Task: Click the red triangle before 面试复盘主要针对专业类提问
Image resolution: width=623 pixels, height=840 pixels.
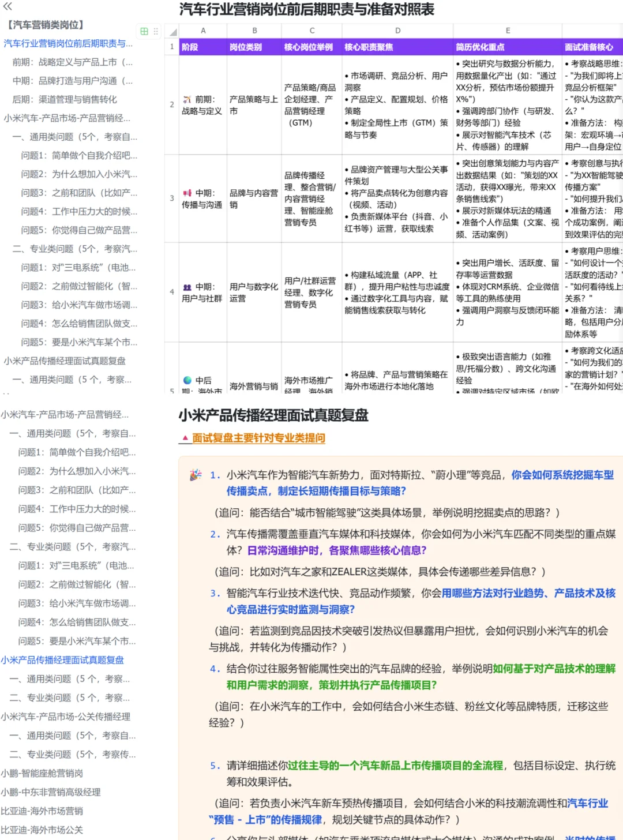Action: click(185, 438)
